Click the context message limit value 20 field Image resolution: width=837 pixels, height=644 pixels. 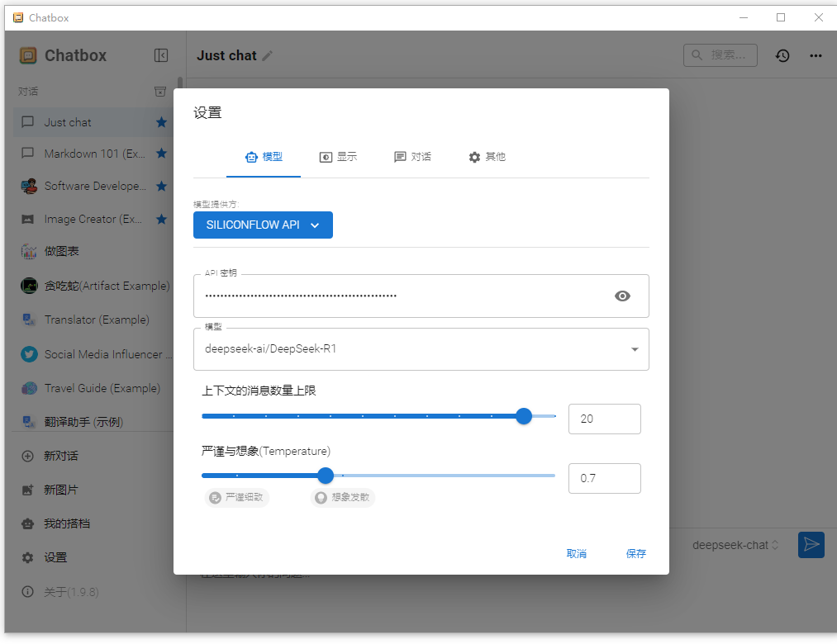coord(604,419)
